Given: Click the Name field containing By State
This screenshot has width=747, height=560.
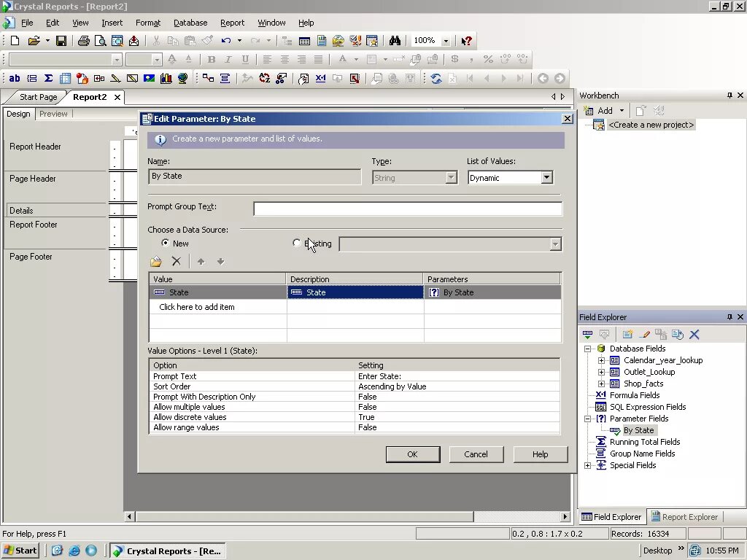Looking at the screenshot, I should [x=255, y=176].
